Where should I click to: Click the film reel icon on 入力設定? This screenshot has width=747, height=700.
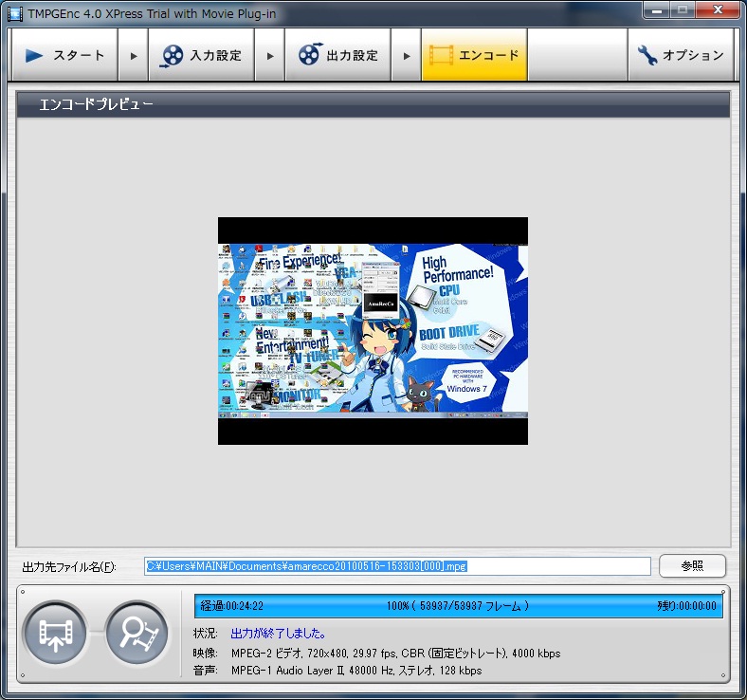(172, 55)
